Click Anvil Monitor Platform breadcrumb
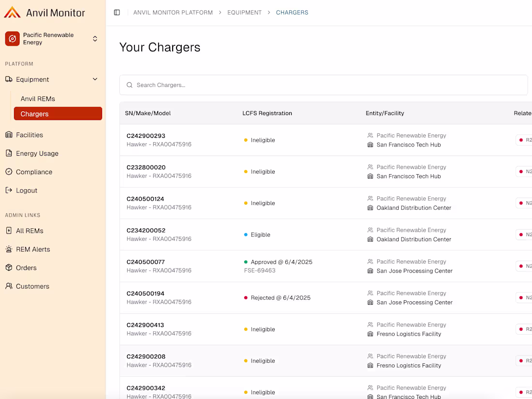This screenshot has width=532, height=399. pos(173,13)
